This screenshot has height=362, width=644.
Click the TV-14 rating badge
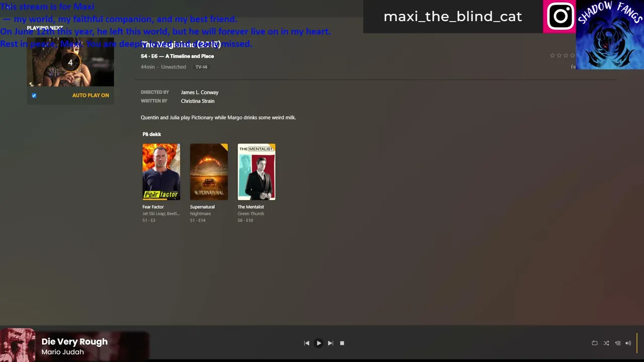pos(201,67)
